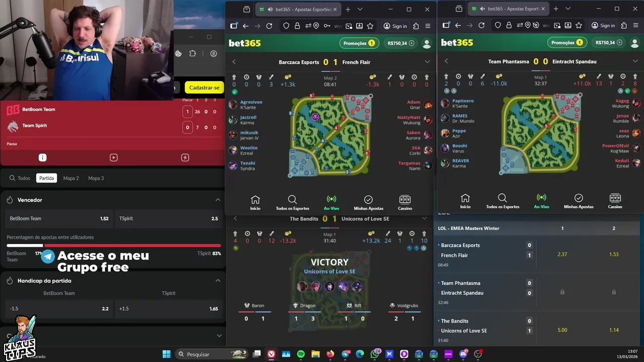Click the tracking protection shield in the Barczaca window
The width and height of the screenshot is (644, 362).
coord(286,26)
